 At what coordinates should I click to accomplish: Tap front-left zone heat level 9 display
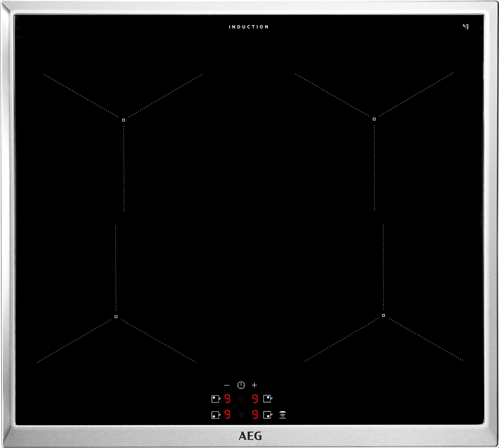click(x=227, y=415)
